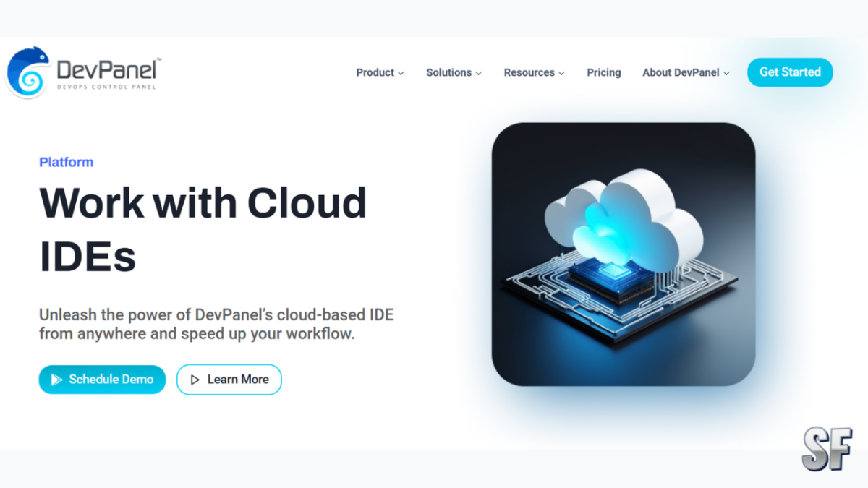Click Product in the top navigation
This screenshot has height=488, width=868.
click(375, 72)
